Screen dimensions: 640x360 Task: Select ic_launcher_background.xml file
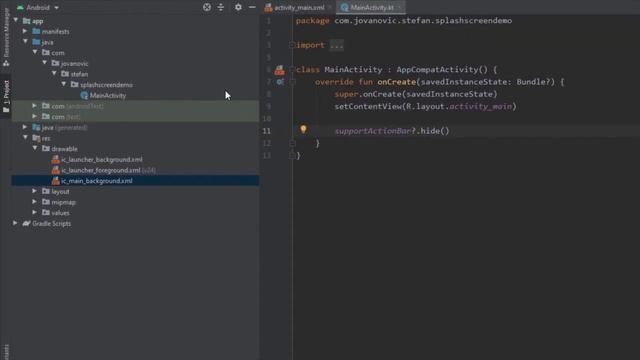click(102, 160)
